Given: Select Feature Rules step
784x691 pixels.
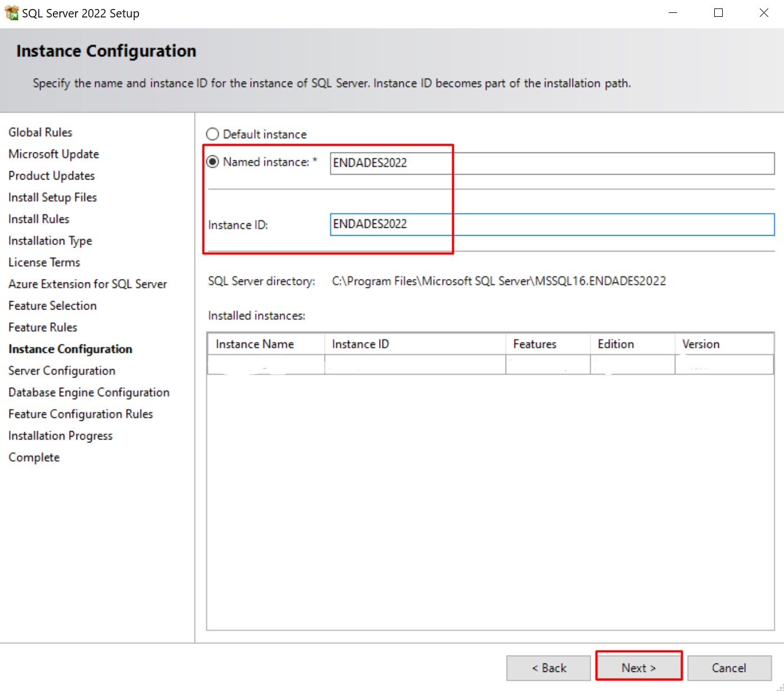Looking at the screenshot, I should 43,327.
